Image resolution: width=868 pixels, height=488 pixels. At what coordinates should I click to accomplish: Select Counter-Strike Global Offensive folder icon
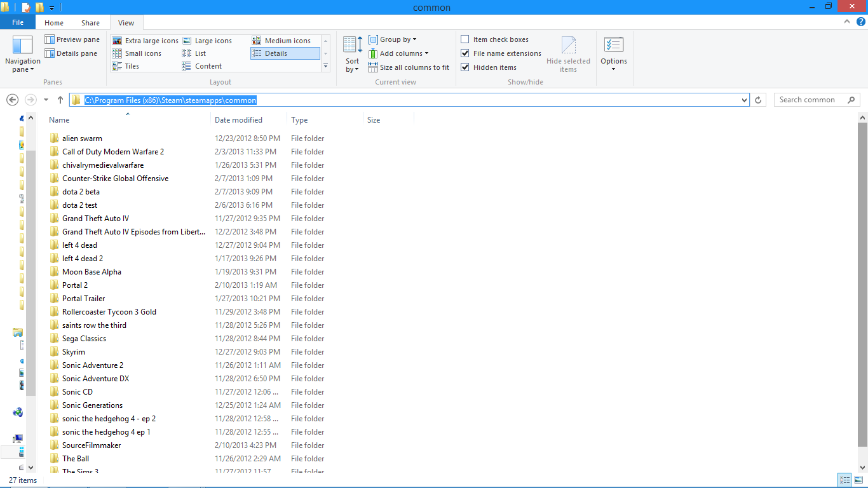54,178
